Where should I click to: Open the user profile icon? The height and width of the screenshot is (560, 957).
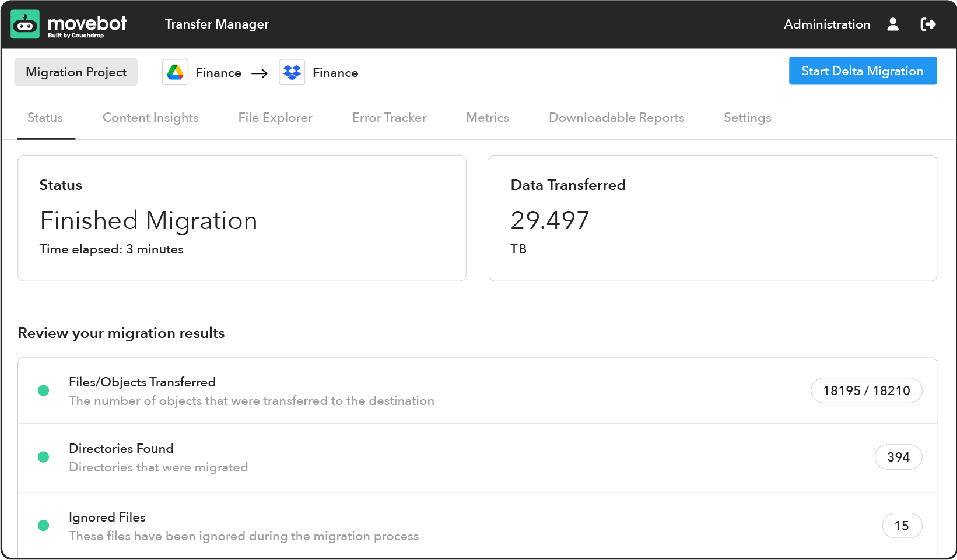pos(893,24)
